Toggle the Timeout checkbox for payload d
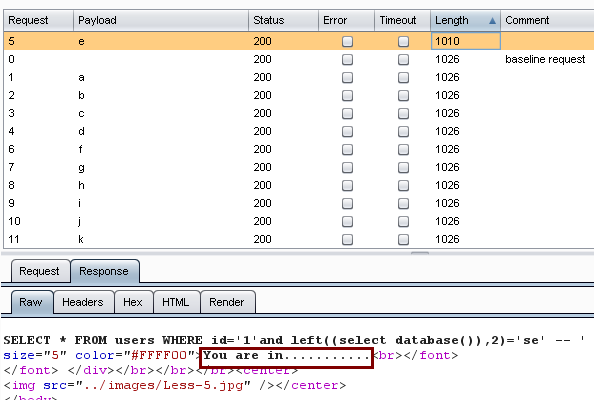The image size is (594, 400). 403,131
